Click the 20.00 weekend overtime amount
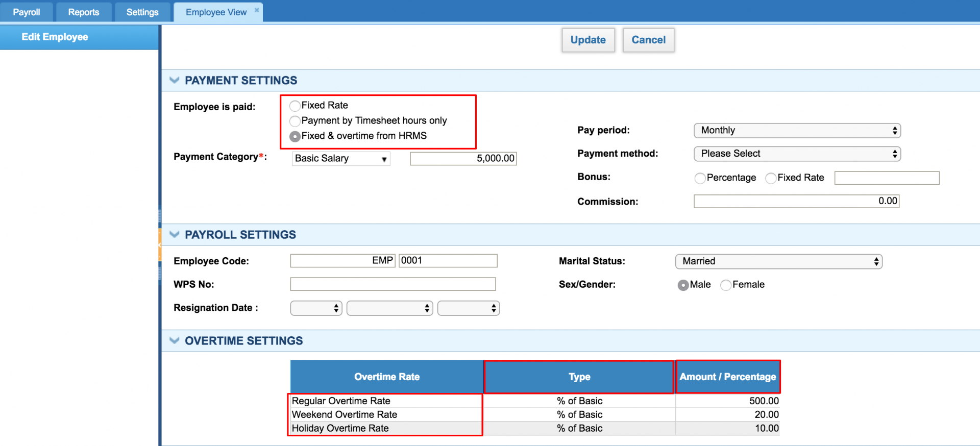Image resolution: width=980 pixels, height=446 pixels. (x=767, y=415)
